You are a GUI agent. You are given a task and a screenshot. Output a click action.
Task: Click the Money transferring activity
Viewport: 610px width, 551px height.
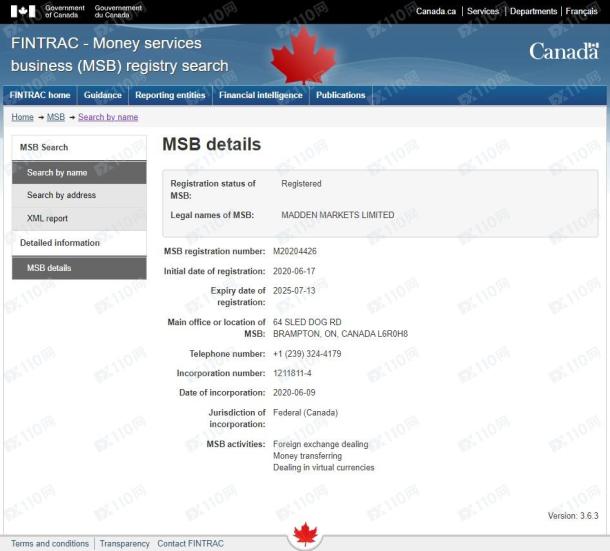click(307, 456)
